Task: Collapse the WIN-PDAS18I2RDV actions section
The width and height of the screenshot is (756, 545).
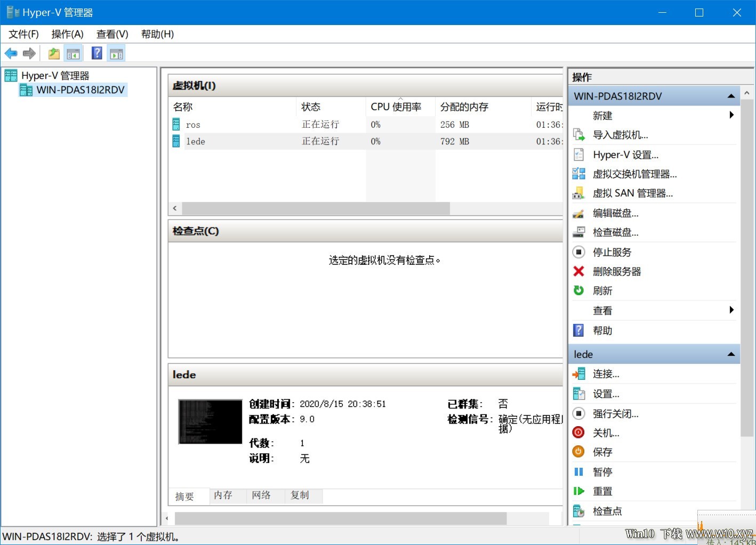Action: pos(731,96)
